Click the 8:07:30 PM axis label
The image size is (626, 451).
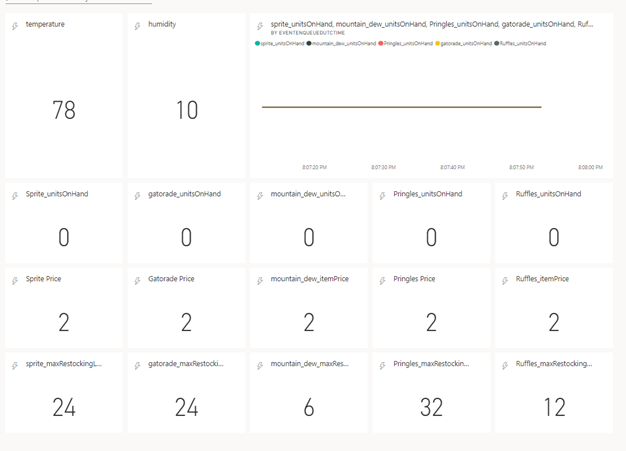coord(384,167)
